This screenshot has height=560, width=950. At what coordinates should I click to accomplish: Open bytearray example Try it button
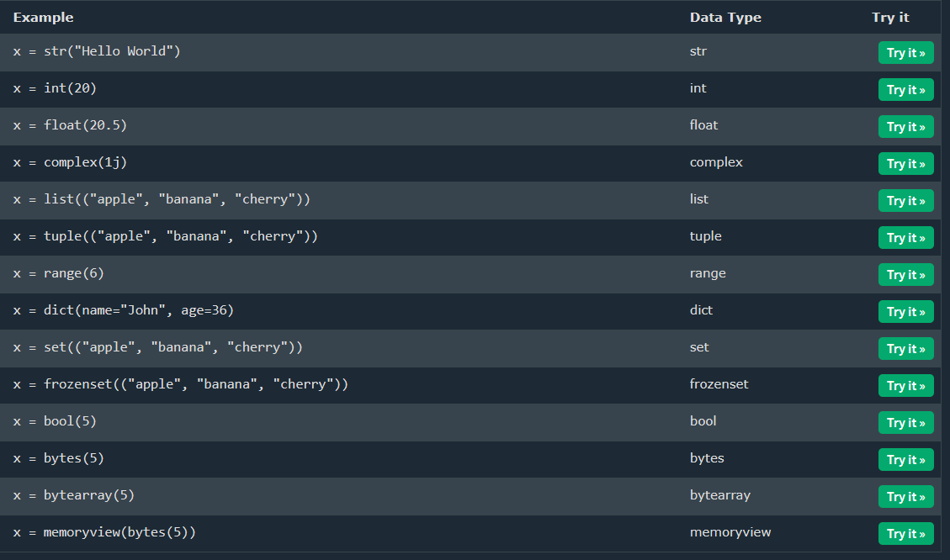905,497
